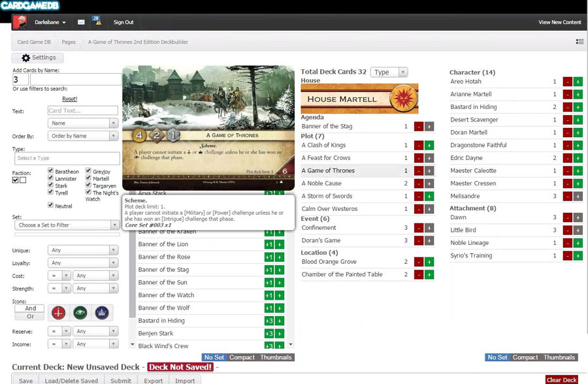Open the deck grouping Type dropdown
This screenshot has height=384, width=588.
pyautogui.click(x=389, y=72)
